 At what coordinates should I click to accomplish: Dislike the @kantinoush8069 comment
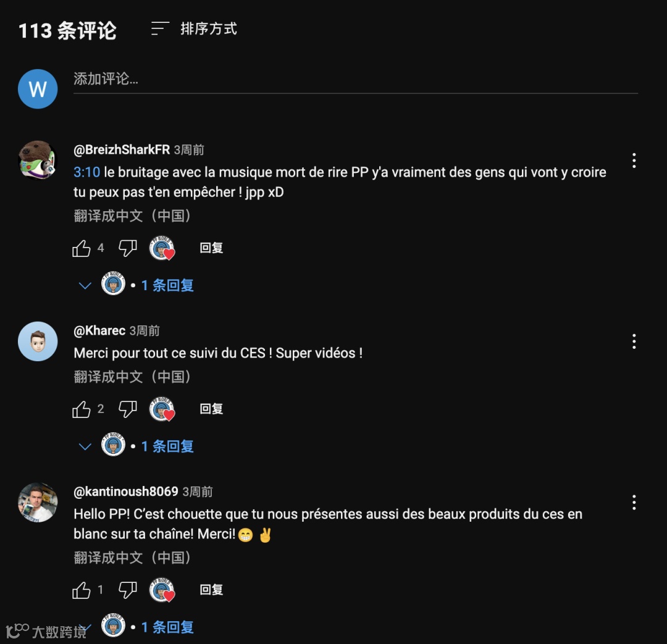point(128,590)
